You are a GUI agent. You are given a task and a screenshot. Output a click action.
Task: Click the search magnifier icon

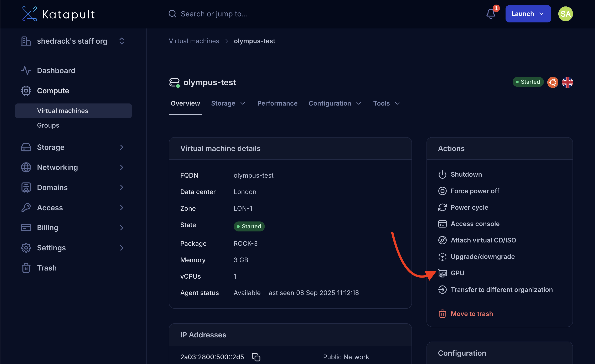click(172, 14)
